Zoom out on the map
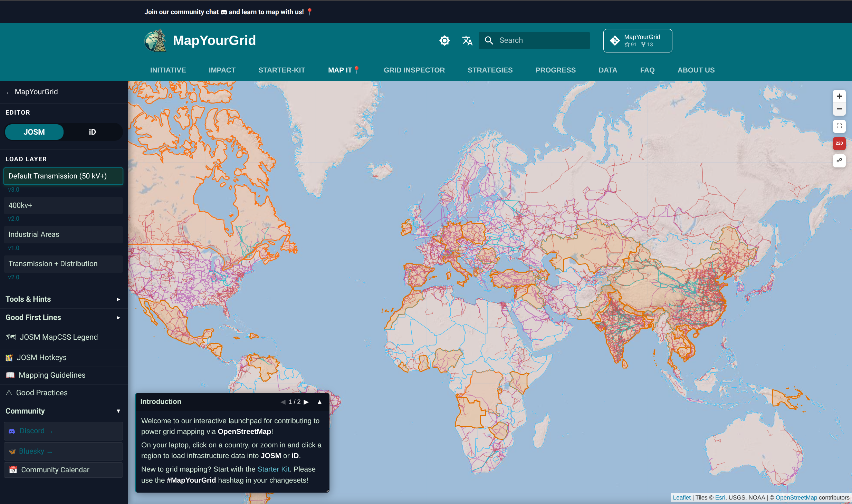Screen dimensions: 852x504 [x=839, y=109]
